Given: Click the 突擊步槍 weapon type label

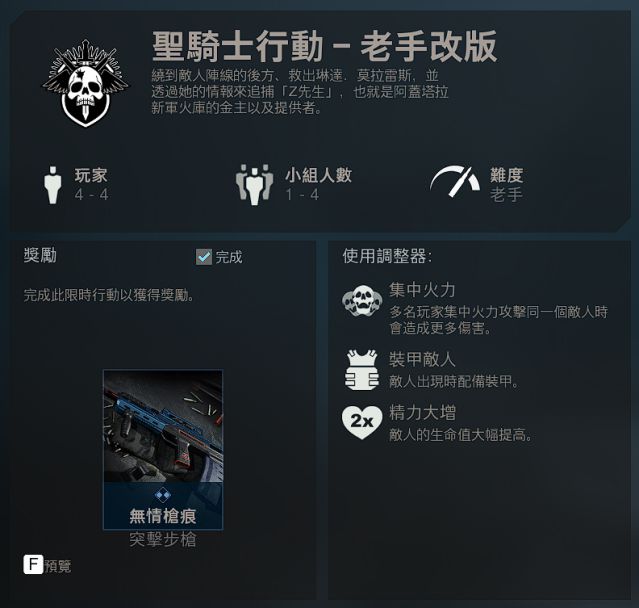Looking at the screenshot, I should [163, 540].
